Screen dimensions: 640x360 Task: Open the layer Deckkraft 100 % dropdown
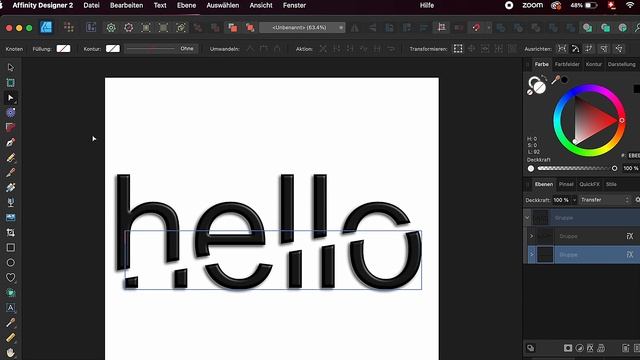pyautogui.click(x=574, y=200)
